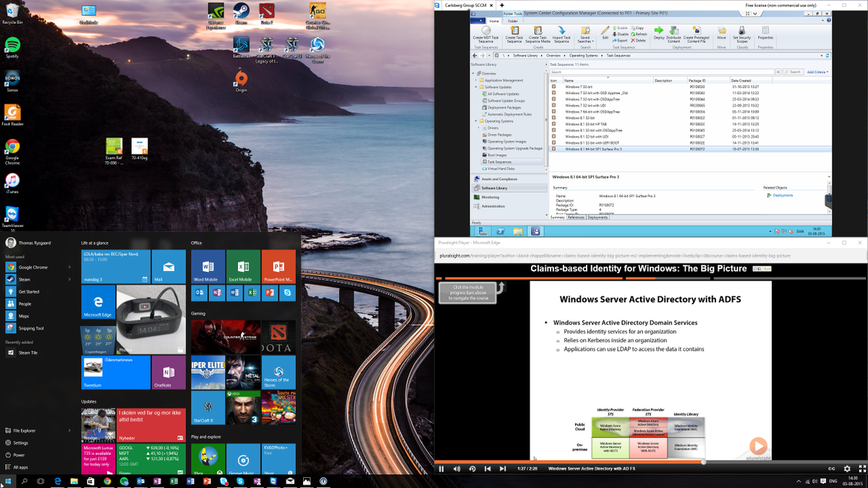Click Export in SCCM Task Sequence group
Viewport: 868px width, 488px height.
pos(621,40)
